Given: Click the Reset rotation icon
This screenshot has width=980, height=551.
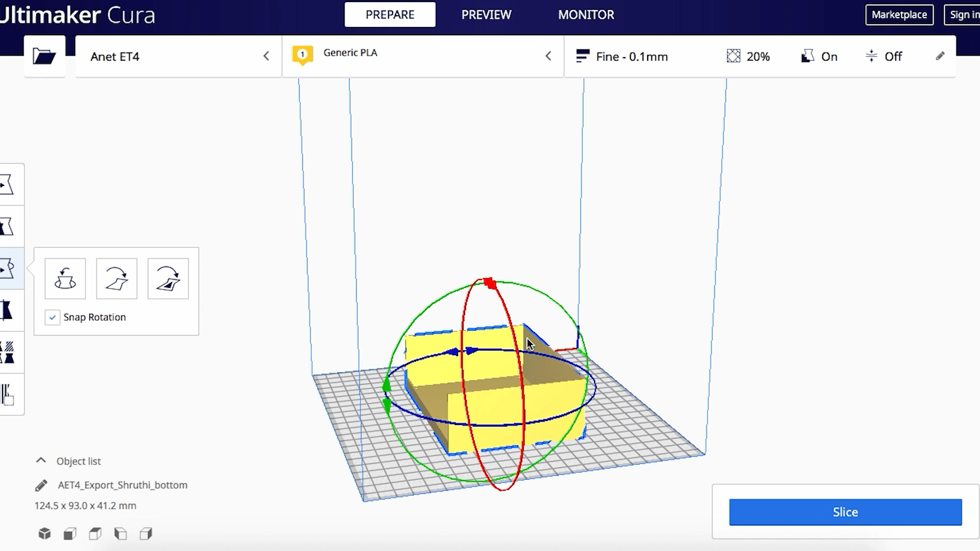Looking at the screenshot, I should pos(65,279).
